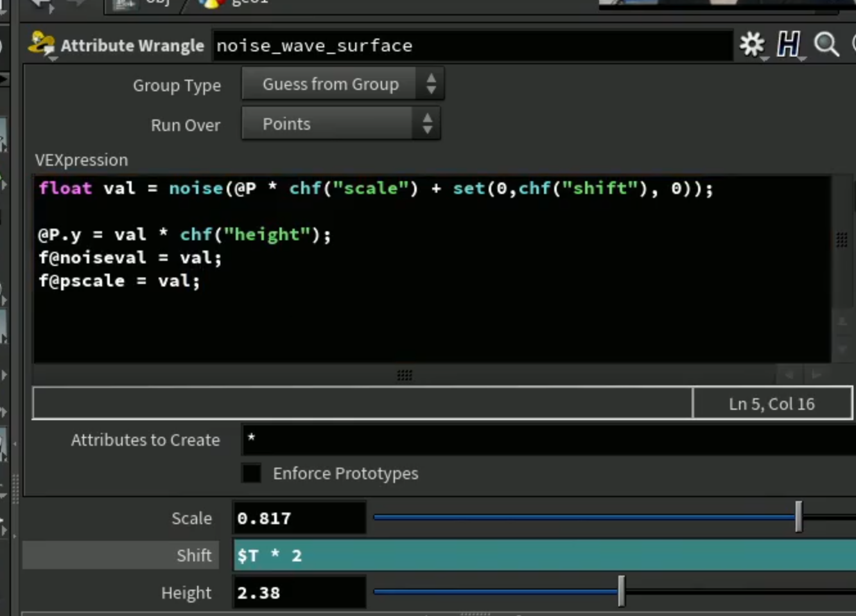Click the Attribute Wrangle node icon

(41, 45)
